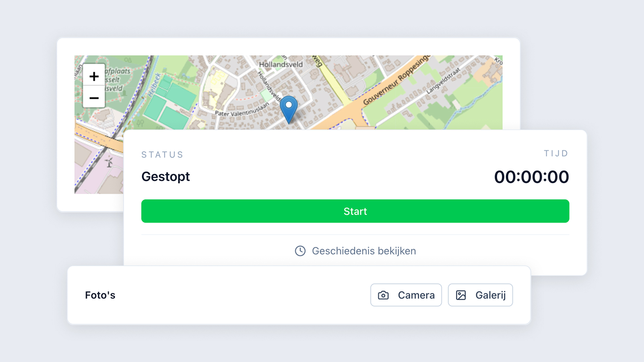Click the TIJD label above the timer
The height and width of the screenshot is (362, 644).
pos(556,153)
